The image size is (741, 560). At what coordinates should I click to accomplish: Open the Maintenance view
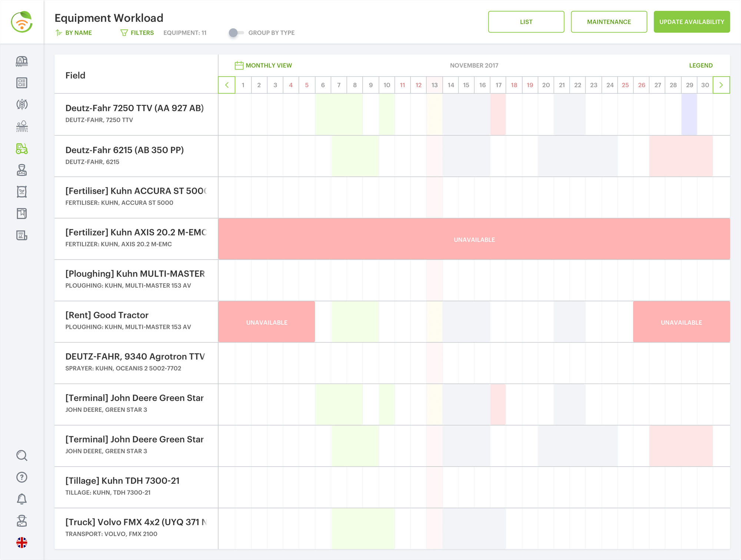tap(609, 22)
